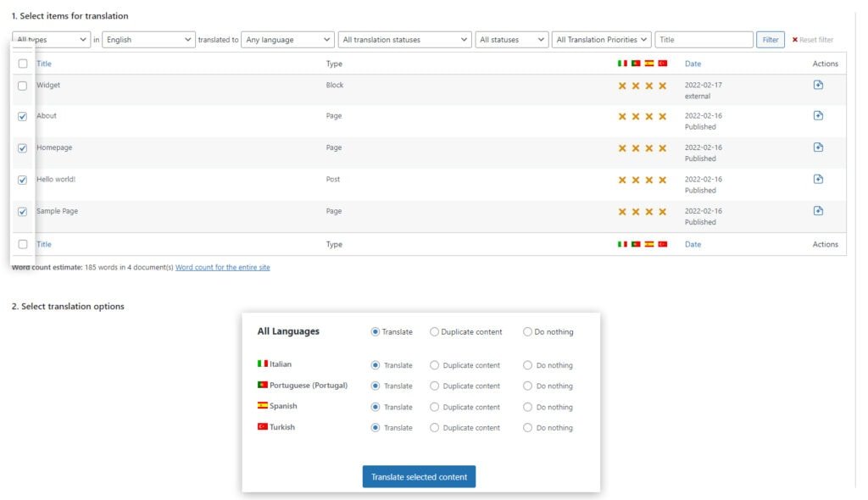Viewport: 868px width, 500px height.
Task: Sort by the Date column header
Action: 693,64
